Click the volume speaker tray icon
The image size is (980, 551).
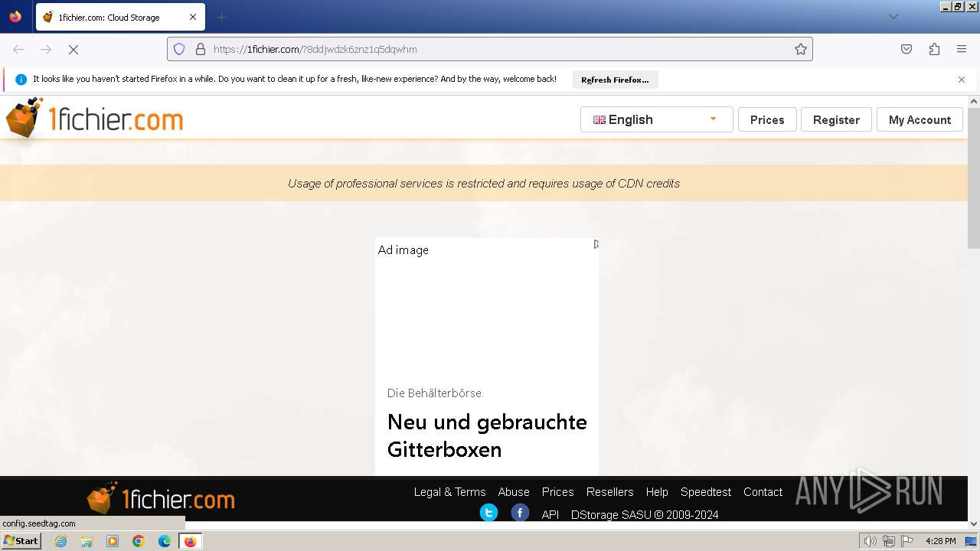coord(870,541)
